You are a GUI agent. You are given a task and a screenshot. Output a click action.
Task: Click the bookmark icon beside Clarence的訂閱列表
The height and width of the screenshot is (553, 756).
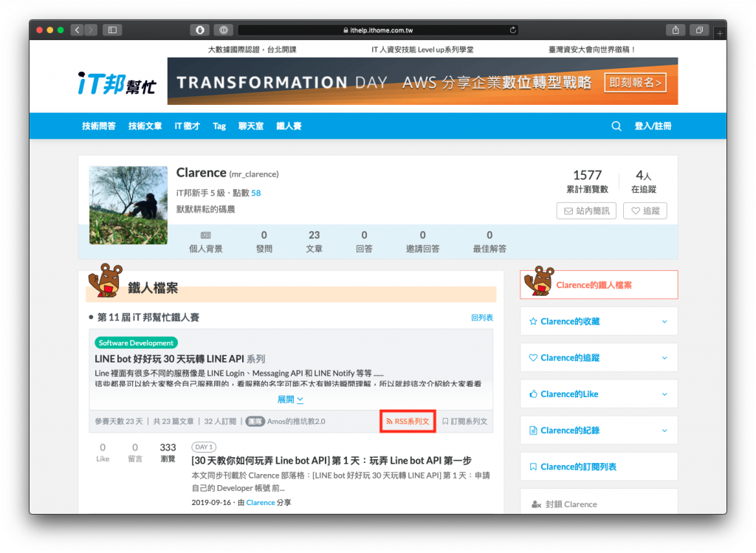533,467
